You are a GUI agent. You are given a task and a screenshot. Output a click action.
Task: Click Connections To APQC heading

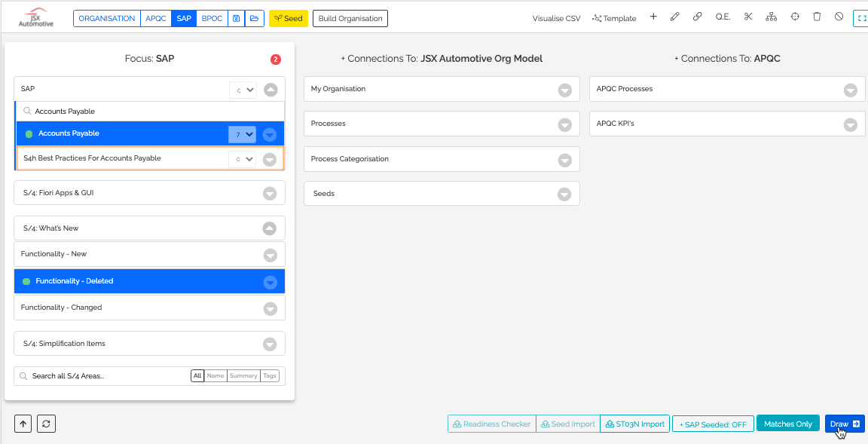[x=727, y=58]
